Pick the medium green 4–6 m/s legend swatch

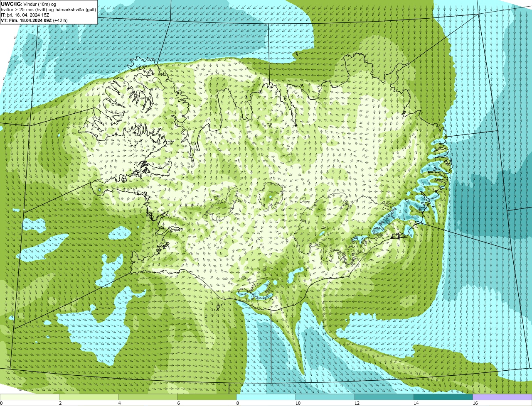coord(148,397)
